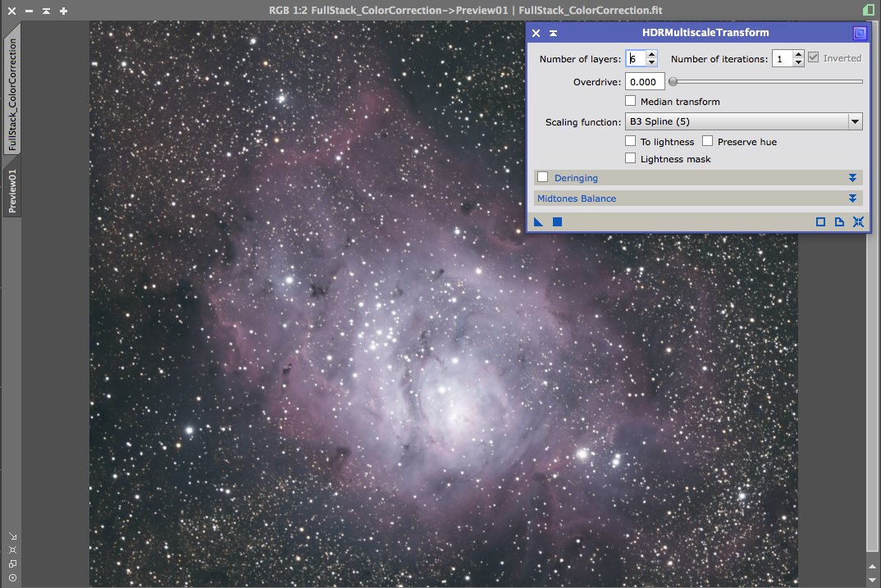The width and height of the screenshot is (881, 588).
Task: Switch to the Preview01 vertical tab
Action: click(11, 191)
